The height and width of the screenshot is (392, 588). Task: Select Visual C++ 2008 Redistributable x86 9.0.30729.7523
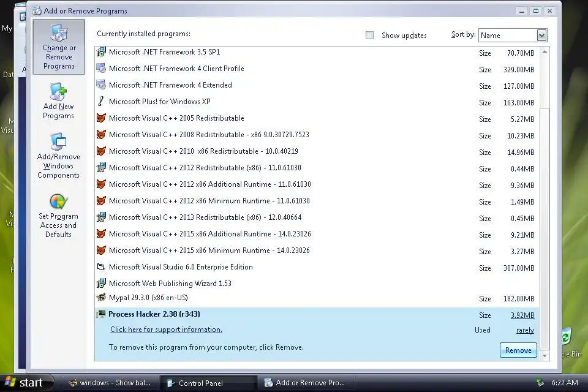tap(317, 135)
